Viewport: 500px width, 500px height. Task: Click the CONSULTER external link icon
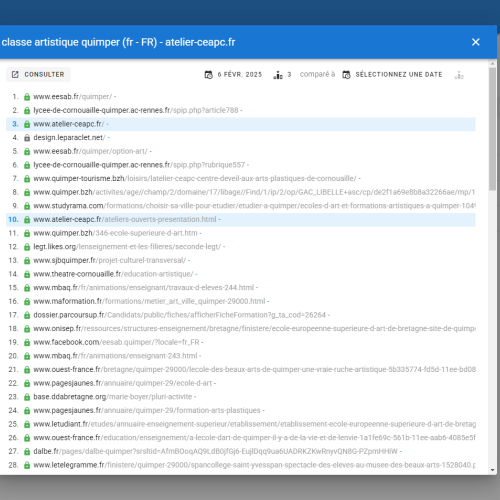coord(15,74)
